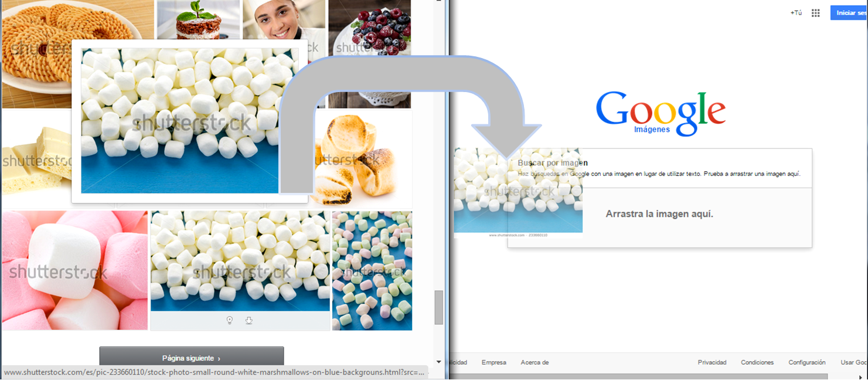Click the 'Iniciar sesión' blue button

coord(849,13)
